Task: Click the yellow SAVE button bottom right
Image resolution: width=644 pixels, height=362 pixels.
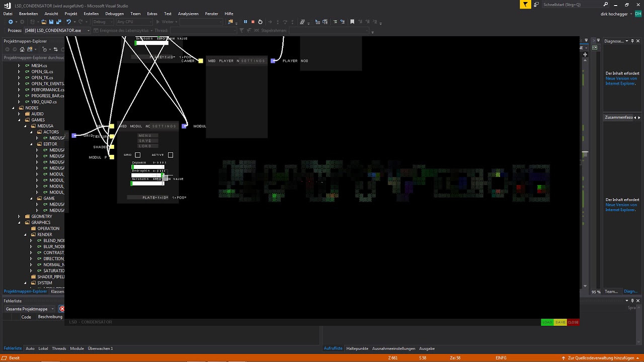Action: tap(560, 322)
